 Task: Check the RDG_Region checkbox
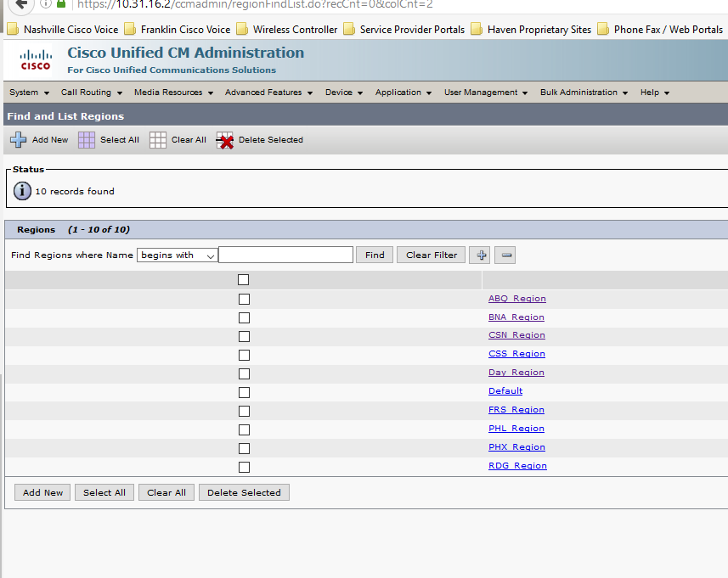pyautogui.click(x=244, y=467)
